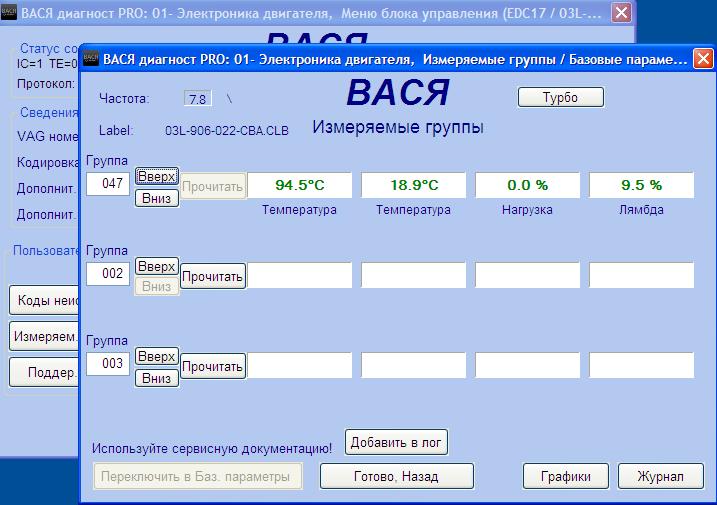Click the first empty field of group 002
The height and width of the screenshot is (505, 717).
point(300,275)
